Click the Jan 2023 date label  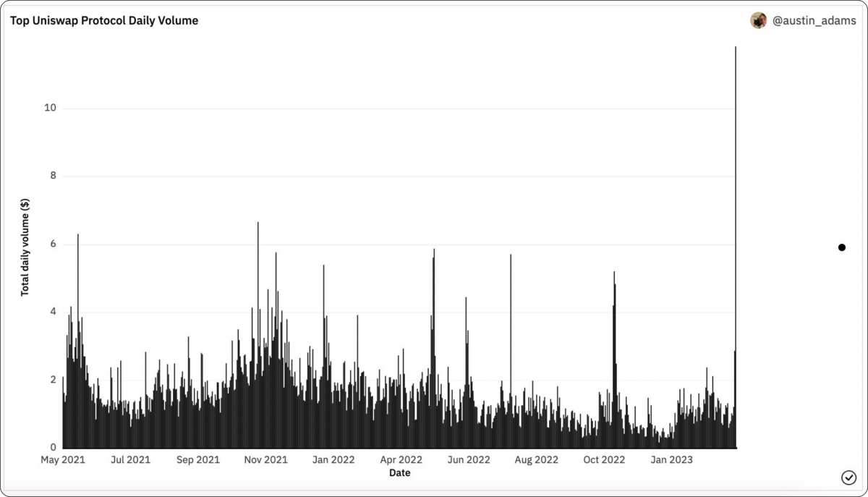(671, 460)
